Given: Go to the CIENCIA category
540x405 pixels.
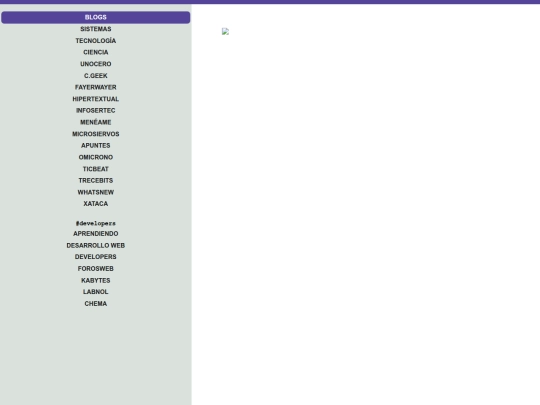Looking at the screenshot, I should [95, 52].
